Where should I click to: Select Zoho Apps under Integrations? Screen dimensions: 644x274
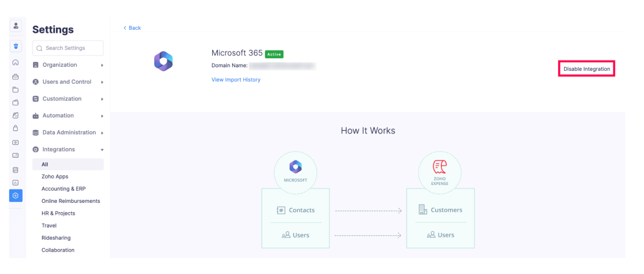pyautogui.click(x=55, y=177)
